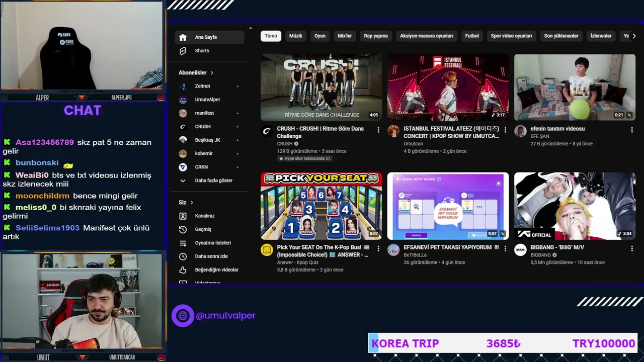Expand the Abonelikler section arrow
This screenshot has width=644, height=362.
tap(212, 73)
